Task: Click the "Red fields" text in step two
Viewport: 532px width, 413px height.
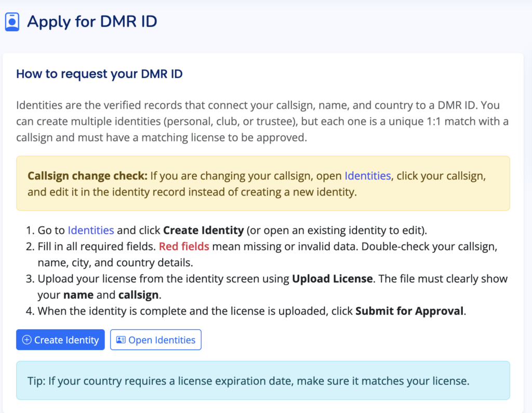Action: (x=184, y=246)
